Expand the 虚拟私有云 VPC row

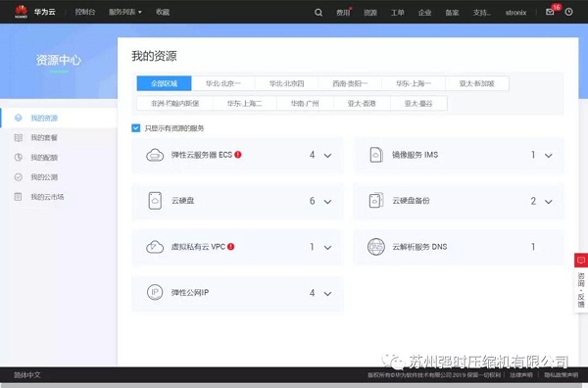(x=327, y=248)
